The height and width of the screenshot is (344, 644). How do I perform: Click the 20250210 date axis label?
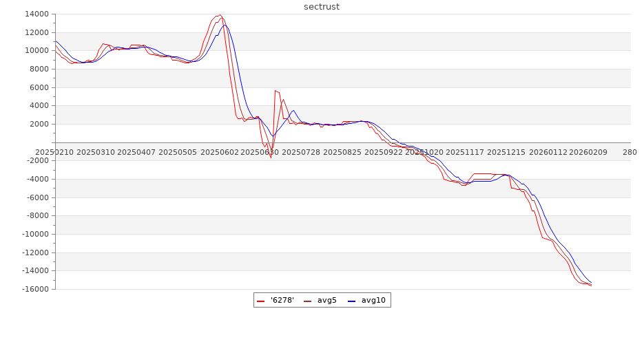(x=55, y=152)
